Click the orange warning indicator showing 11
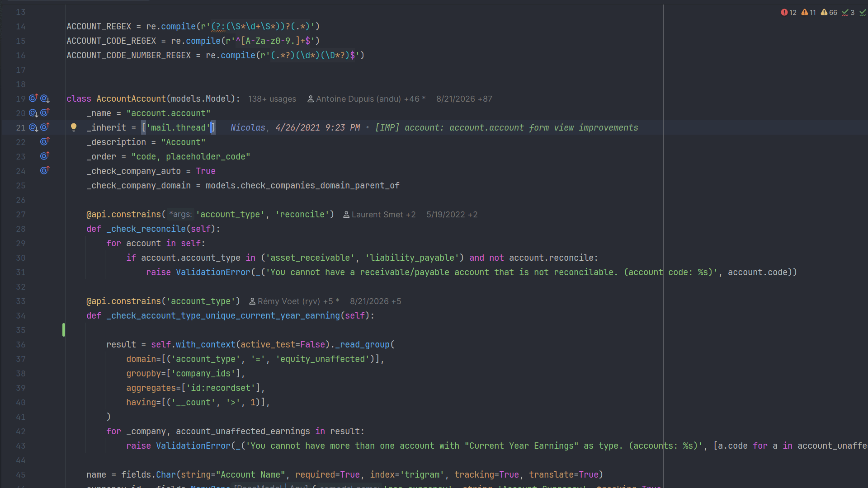Viewport: 868px width, 488px height. tap(808, 13)
